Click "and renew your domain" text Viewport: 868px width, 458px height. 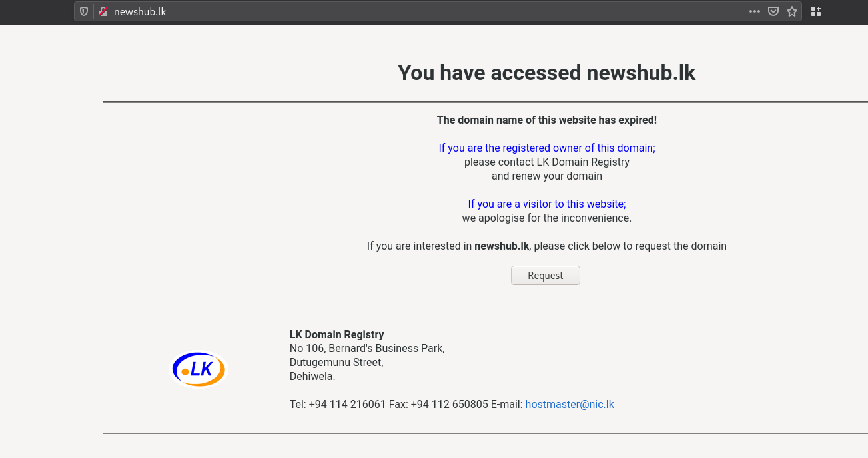point(547,176)
